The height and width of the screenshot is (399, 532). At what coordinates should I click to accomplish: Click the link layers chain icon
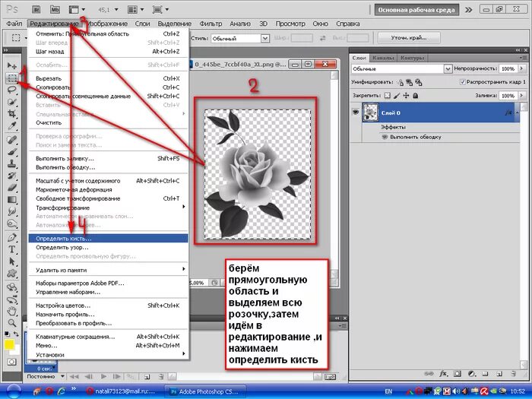point(429,374)
